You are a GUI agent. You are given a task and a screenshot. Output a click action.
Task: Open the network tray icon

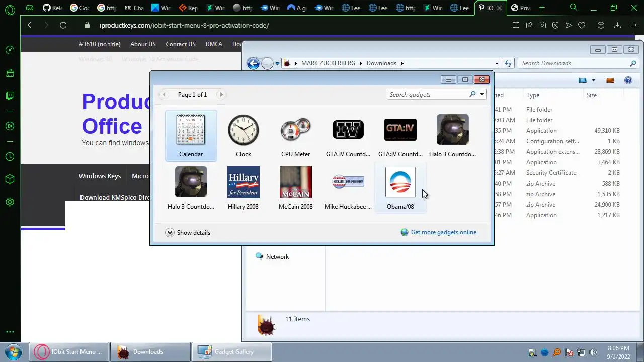[581, 352]
